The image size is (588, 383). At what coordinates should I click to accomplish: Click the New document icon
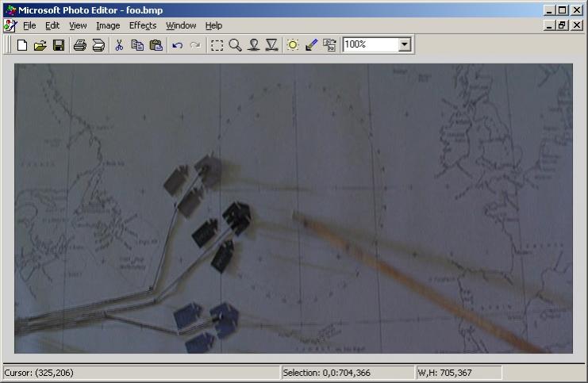pos(21,45)
